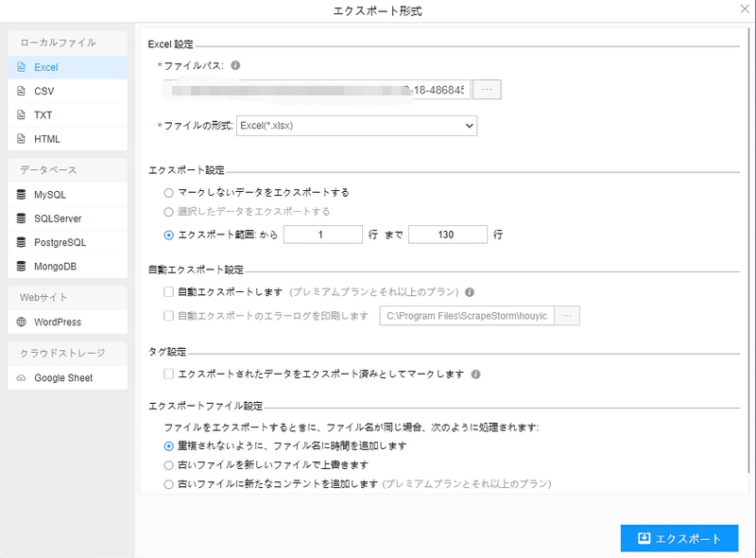Click the SQLServer database icon
Screen dimensions: 756x558
pyautogui.click(x=22, y=218)
